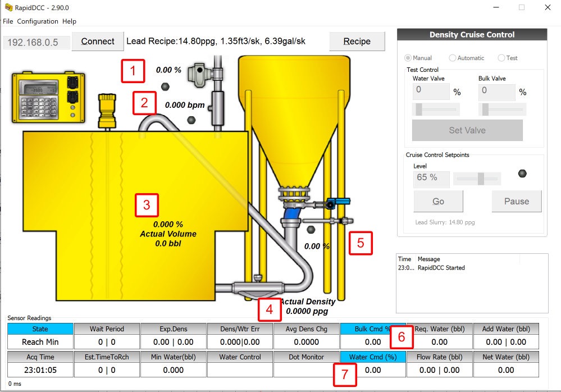This screenshot has height=392, width=561.
Task: Click the water valve actuator graphic
Action: [200, 74]
